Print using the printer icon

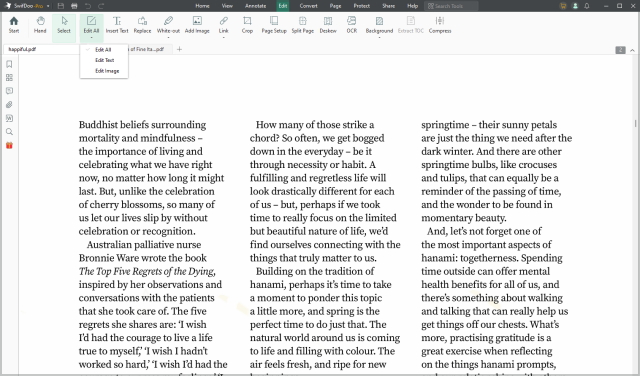(74, 6)
